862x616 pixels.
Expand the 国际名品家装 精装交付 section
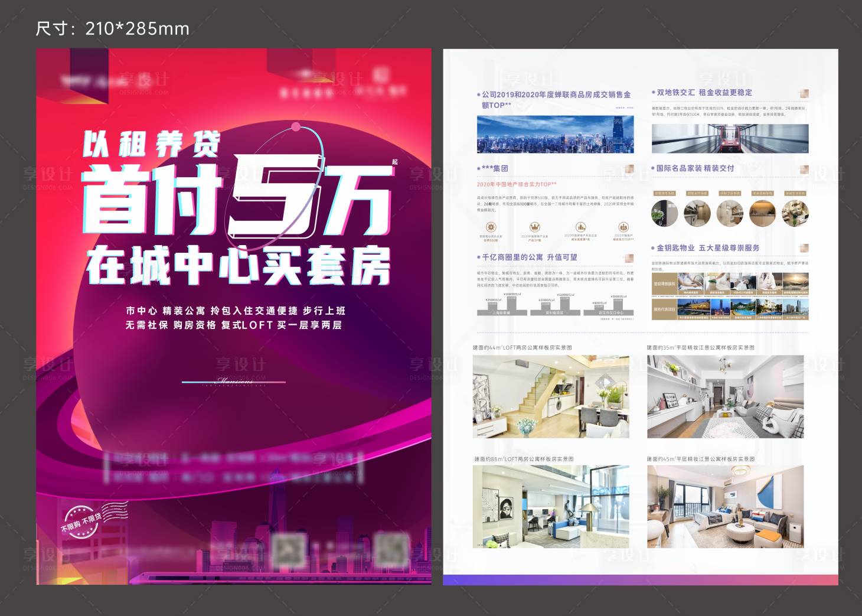(703, 170)
